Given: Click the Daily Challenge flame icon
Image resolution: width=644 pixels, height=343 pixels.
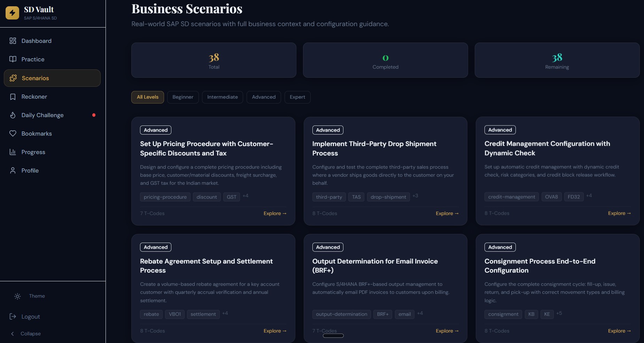Looking at the screenshot, I should (x=13, y=115).
